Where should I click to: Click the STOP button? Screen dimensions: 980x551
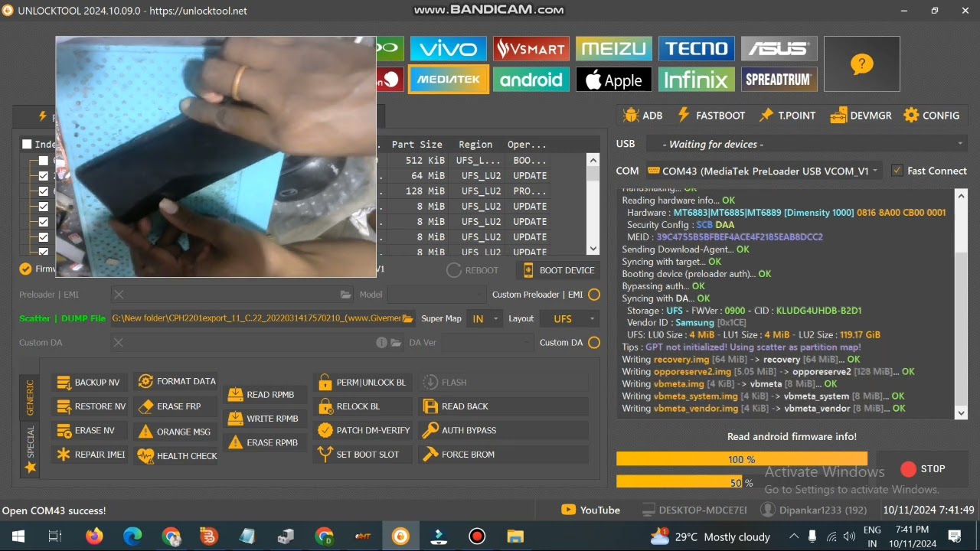[923, 469]
